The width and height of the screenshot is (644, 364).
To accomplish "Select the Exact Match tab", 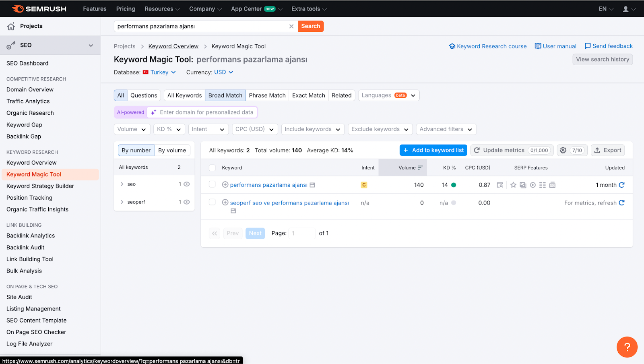I will tap(309, 95).
